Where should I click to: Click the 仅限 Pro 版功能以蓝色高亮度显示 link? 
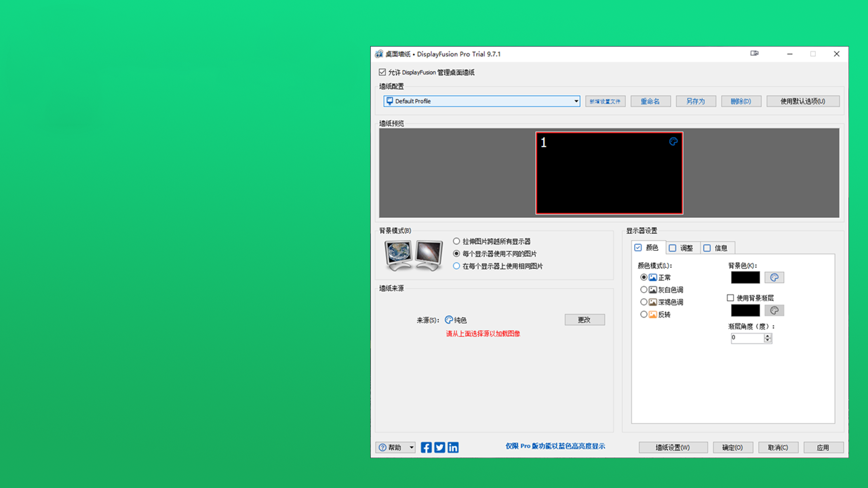coord(555,446)
